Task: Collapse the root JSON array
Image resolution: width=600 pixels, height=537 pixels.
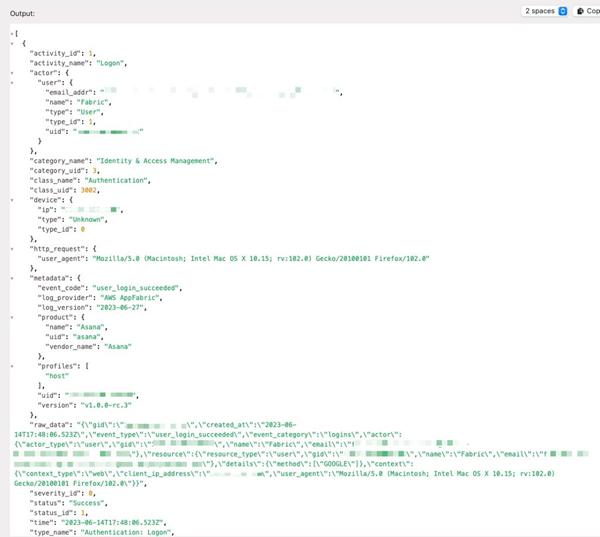Action: pos(10,33)
